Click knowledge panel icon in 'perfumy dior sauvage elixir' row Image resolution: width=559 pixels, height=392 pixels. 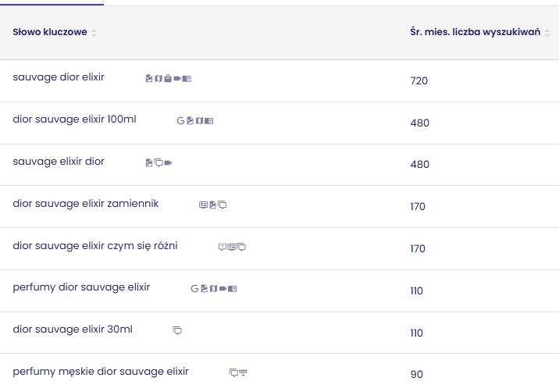coord(232,289)
